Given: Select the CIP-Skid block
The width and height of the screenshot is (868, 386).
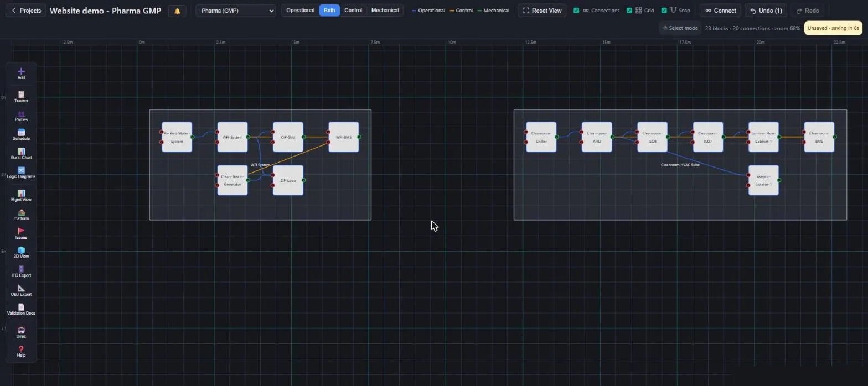Looking at the screenshot, I should point(288,137).
